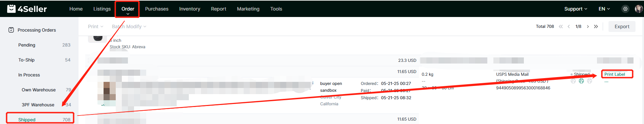Click the buyer open sandbox name

(x=331, y=87)
